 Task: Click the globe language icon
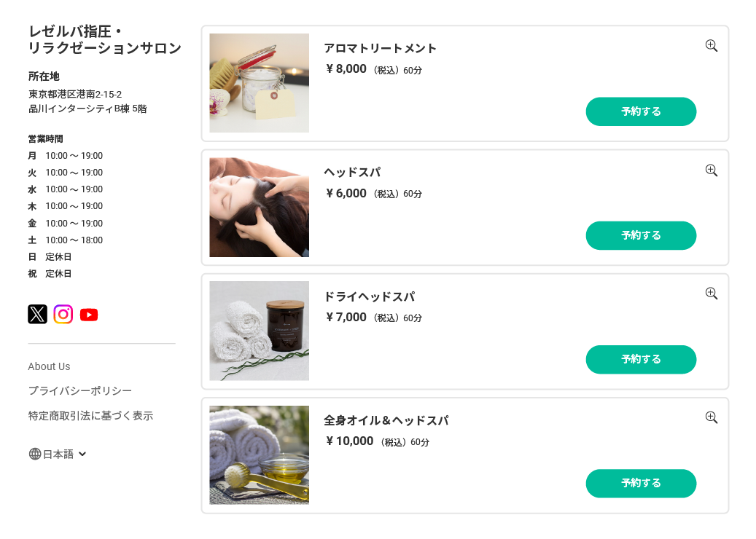[x=35, y=454]
